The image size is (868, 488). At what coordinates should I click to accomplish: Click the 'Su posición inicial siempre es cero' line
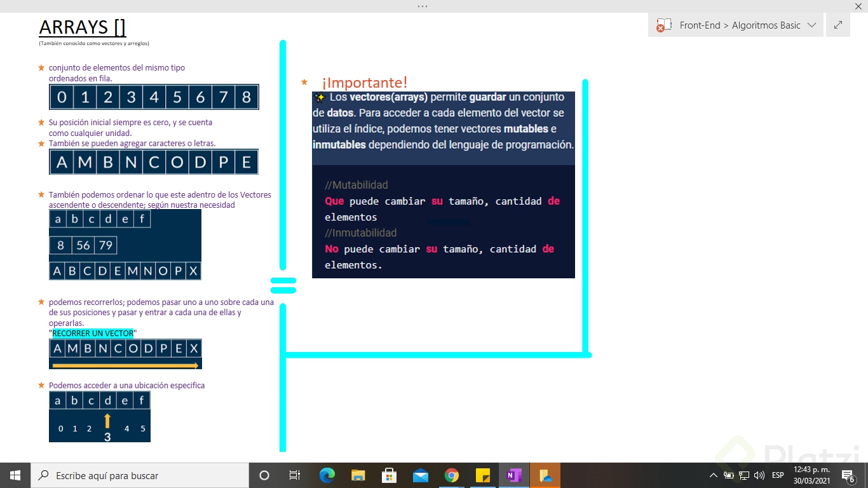[131, 122]
